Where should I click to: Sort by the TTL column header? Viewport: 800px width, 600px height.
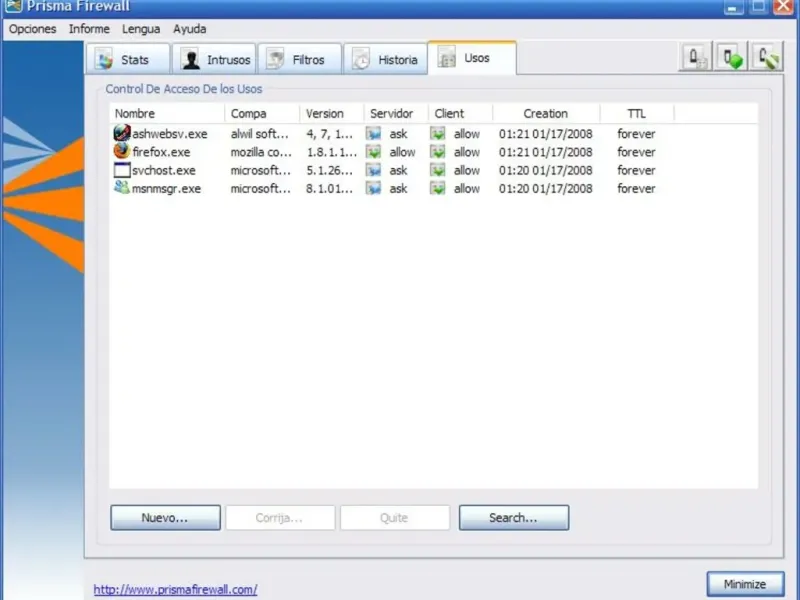[637, 113]
